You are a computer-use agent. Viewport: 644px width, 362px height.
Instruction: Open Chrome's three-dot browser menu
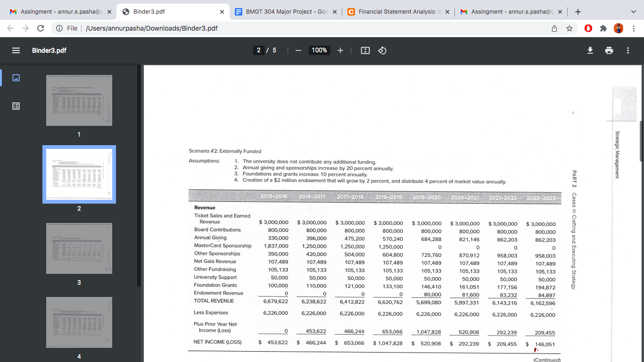pos(634,28)
